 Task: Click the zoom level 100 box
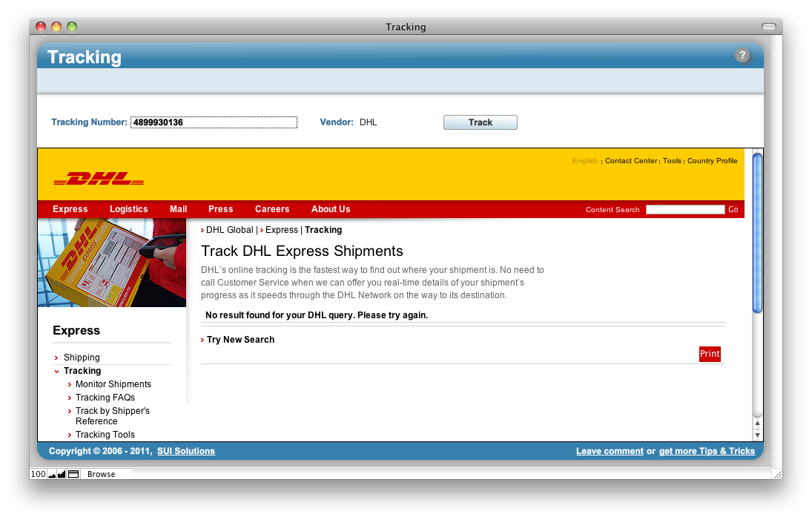pos(39,474)
